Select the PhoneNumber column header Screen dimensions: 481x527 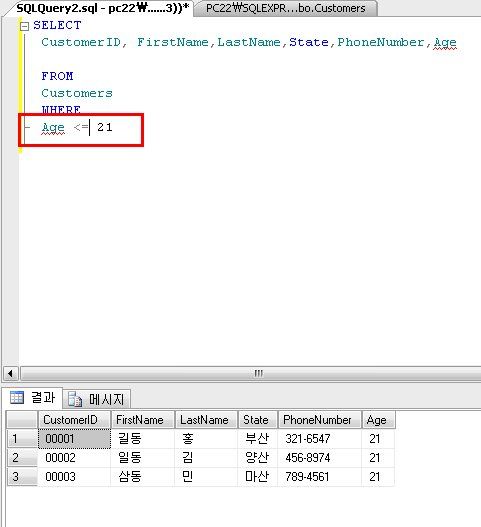320,420
